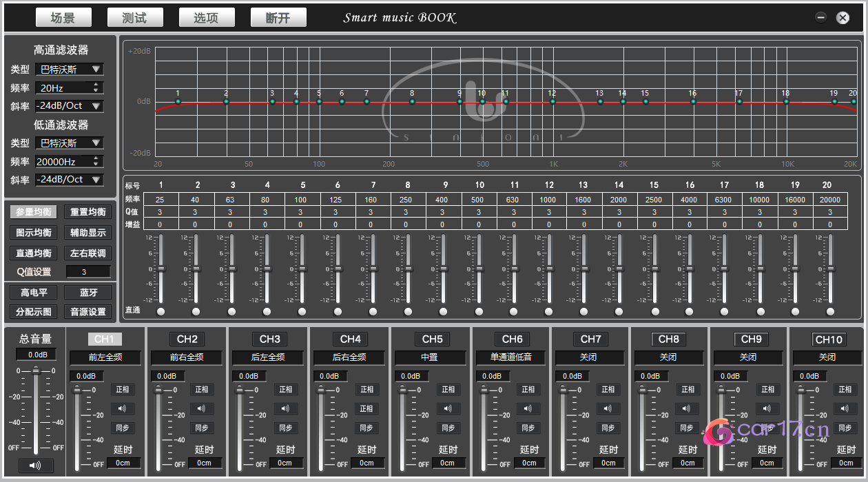The width and height of the screenshot is (868, 482).
Task: Open the 测试 menu
Action: click(134, 18)
